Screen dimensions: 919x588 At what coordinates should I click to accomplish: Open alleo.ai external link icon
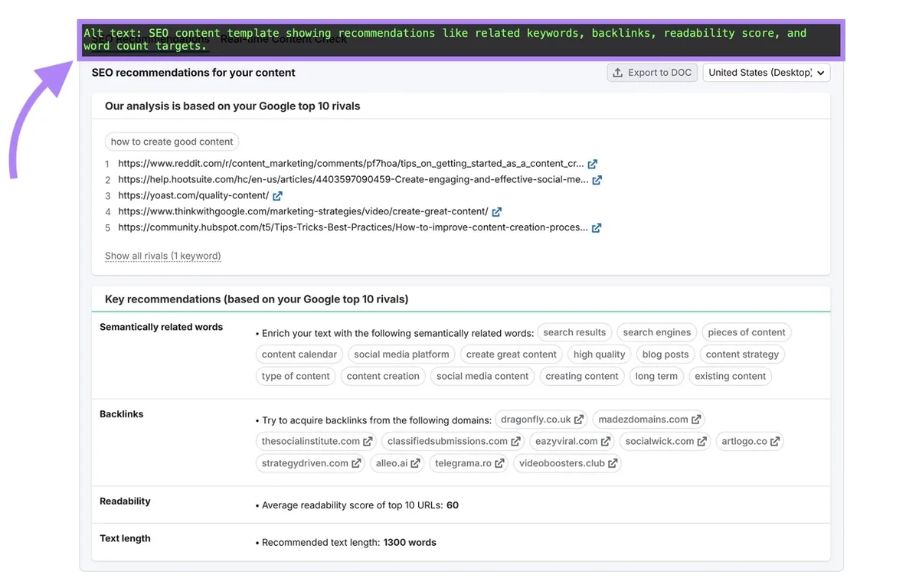415,463
